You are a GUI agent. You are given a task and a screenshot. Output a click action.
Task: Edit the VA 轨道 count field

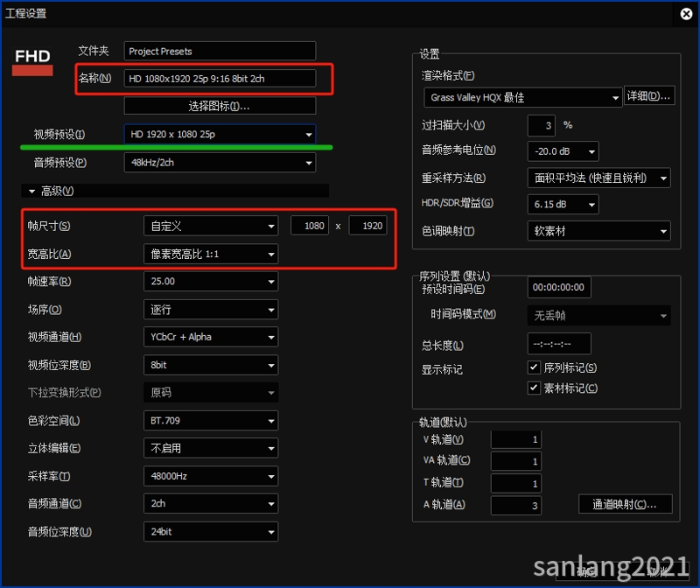pos(516,461)
